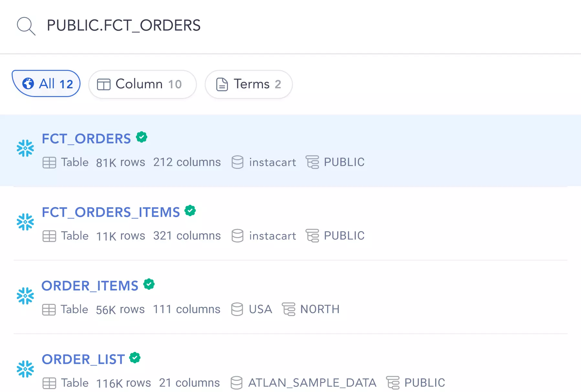The image size is (581, 392).
Task: Click the verified badge next to FCT_ORDERS_ITEMS
Action: (x=190, y=211)
